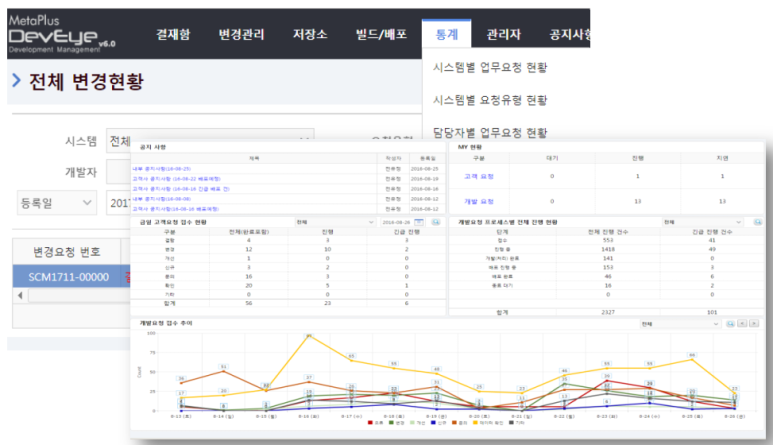Open notice 내부 공지사항(16-08-08)
773x445 pixels.
pyautogui.click(x=161, y=199)
